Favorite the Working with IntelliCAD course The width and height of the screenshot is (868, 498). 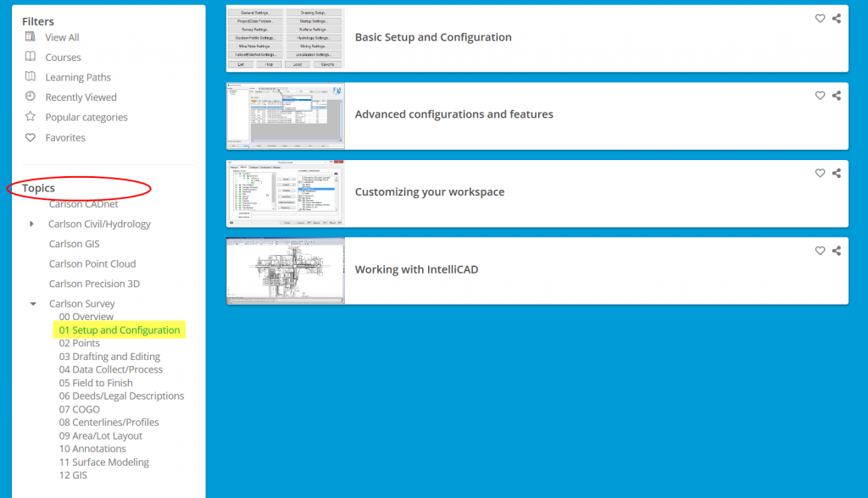click(x=820, y=250)
